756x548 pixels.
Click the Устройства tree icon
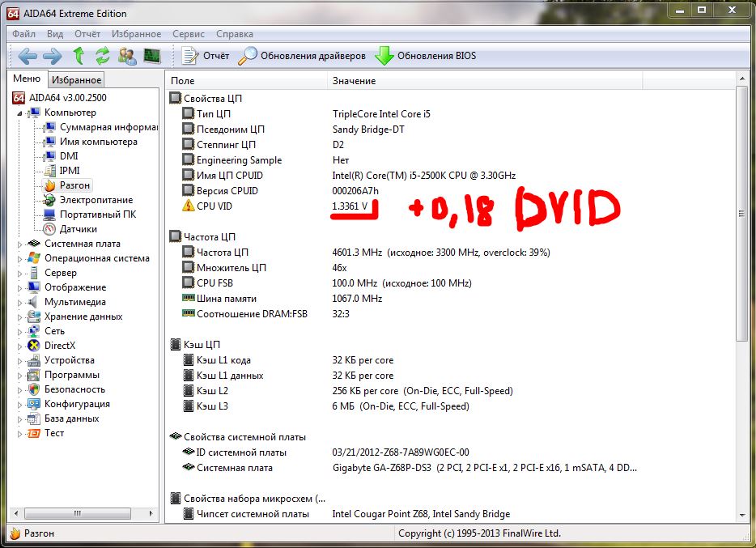(x=34, y=360)
